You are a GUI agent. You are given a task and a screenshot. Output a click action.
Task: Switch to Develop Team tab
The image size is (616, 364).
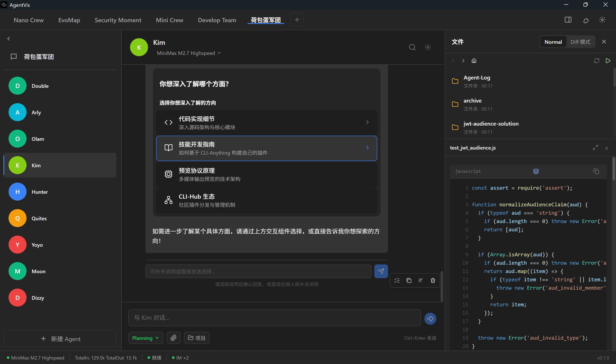pyautogui.click(x=217, y=20)
